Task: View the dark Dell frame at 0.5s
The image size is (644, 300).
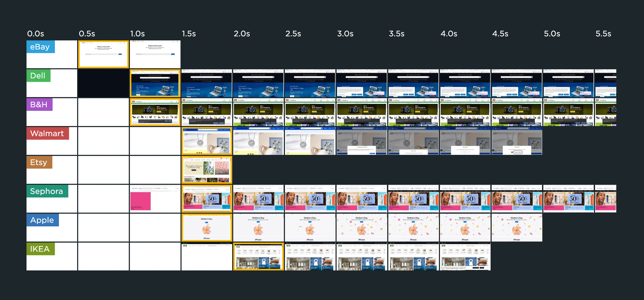Action: [103, 83]
